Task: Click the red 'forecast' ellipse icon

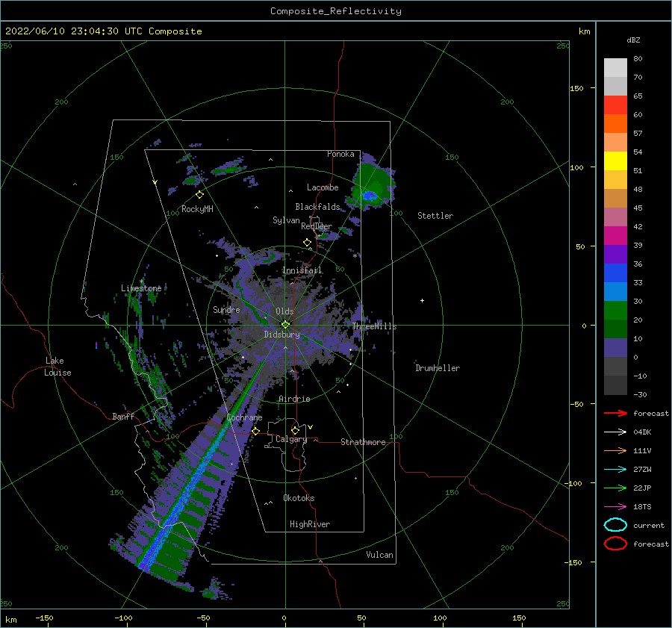Action: (615, 544)
